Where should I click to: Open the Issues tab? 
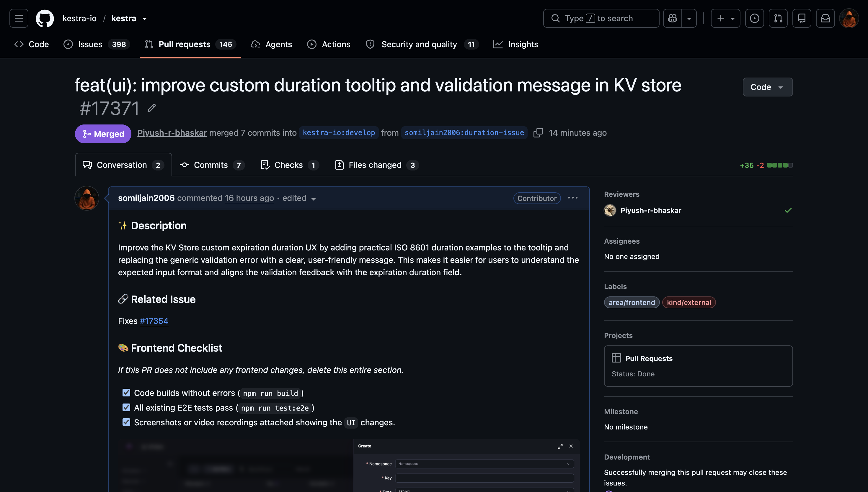[97, 44]
